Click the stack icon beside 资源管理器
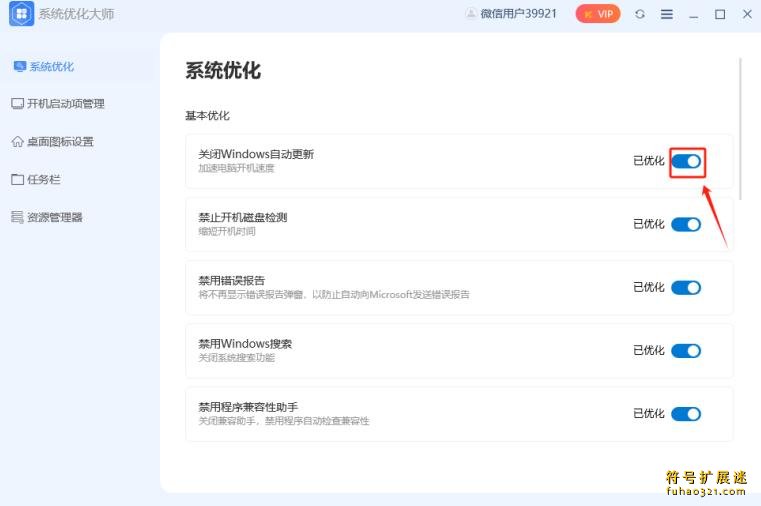This screenshot has height=506, width=761. (x=17, y=217)
